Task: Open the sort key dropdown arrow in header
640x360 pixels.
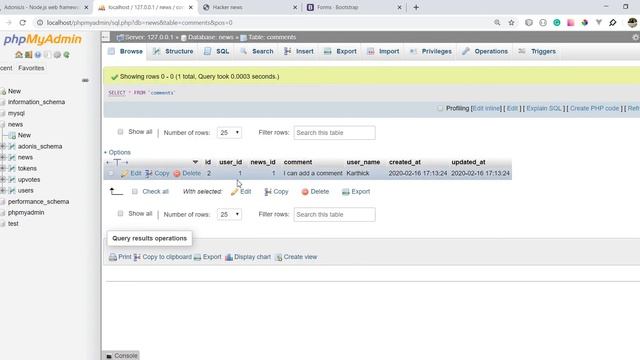Action: pyautogui.click(x=195, y=162)
